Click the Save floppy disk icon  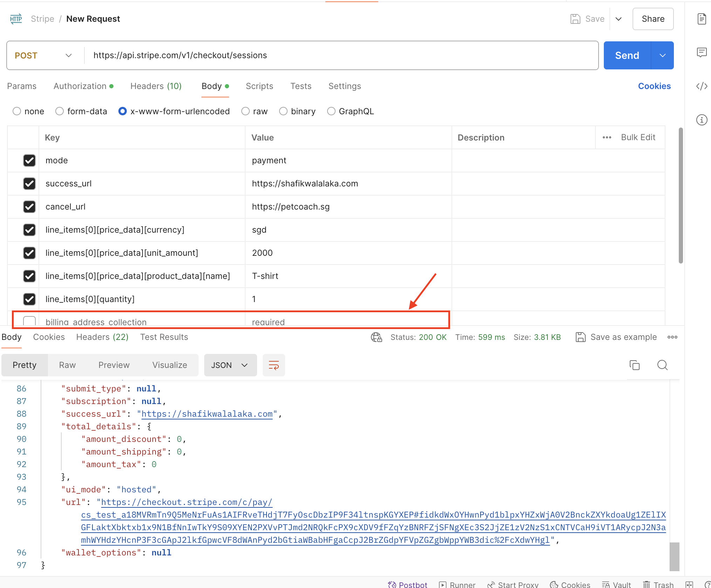coord(575,19)
